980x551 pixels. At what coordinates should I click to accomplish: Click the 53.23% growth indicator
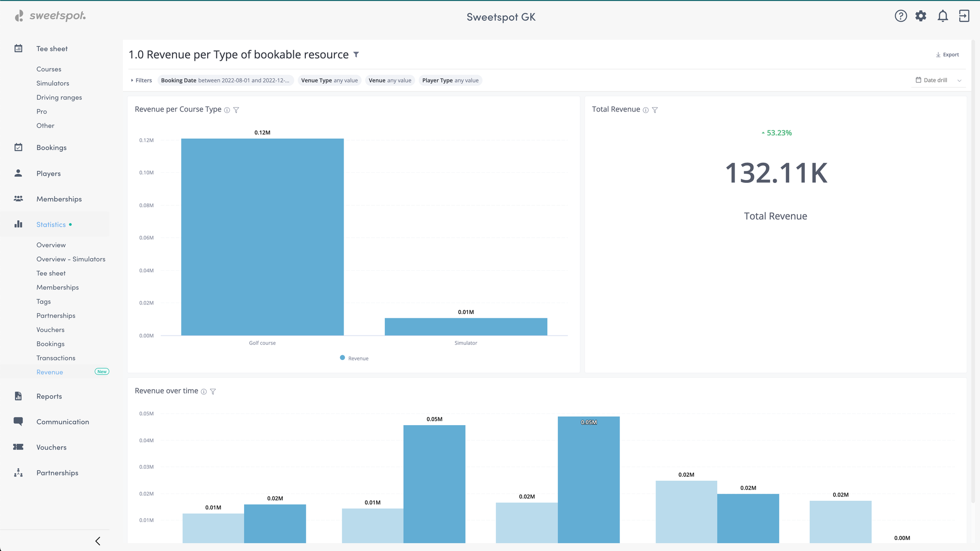coord(776,133)
